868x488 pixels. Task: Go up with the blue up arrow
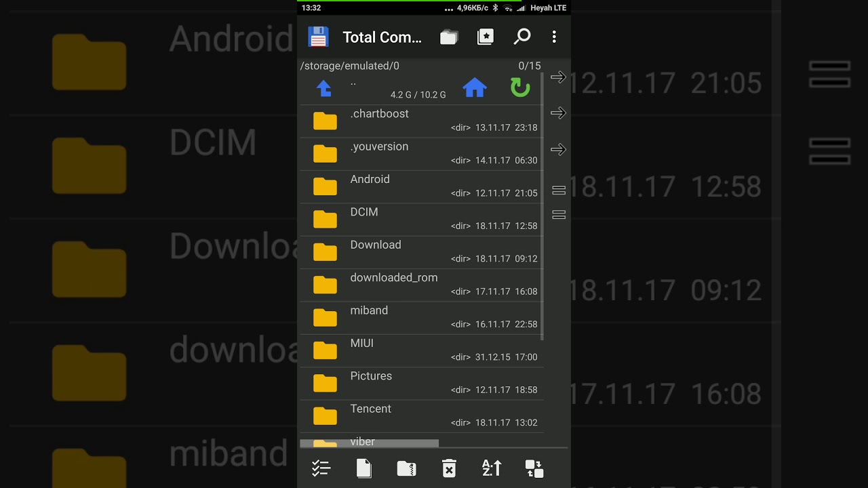[324, 88]
